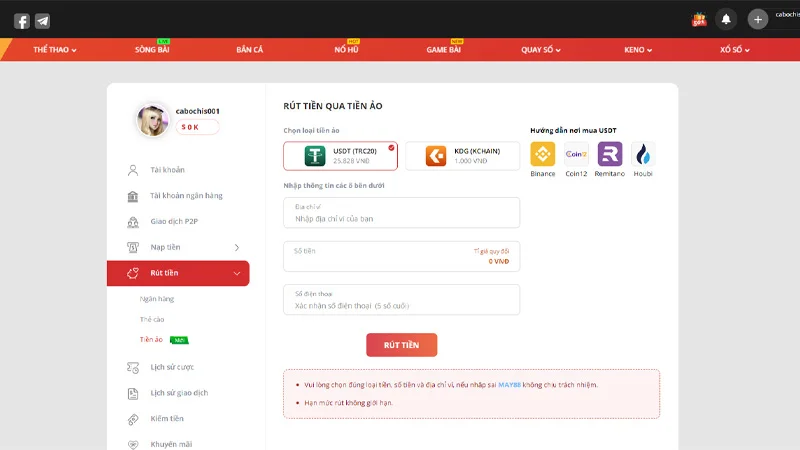Click the Coin12 exchange icon
800x450 pixels.
[576, 154]
